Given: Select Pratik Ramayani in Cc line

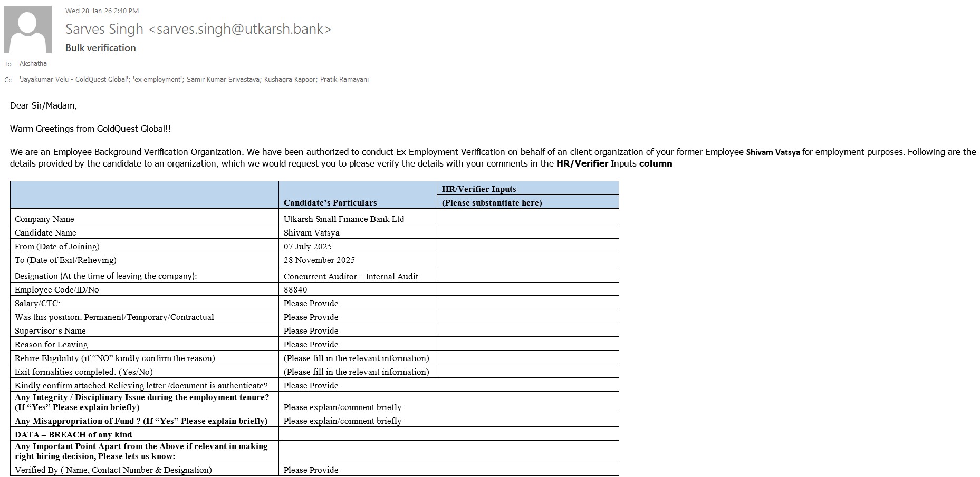Looking at the screenshot, I should [344, 80].
